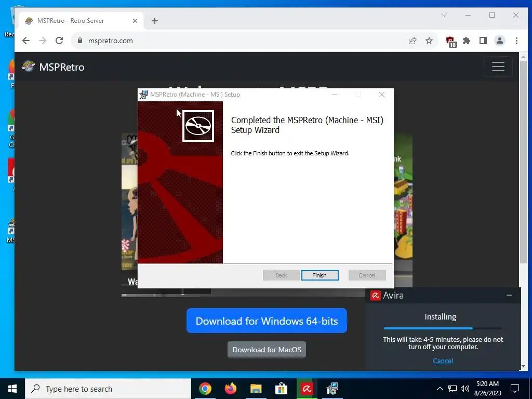The height and width of the screenshot is (399, 532).
Task: Reload the mspretro.com page
Action: (59, 41)
